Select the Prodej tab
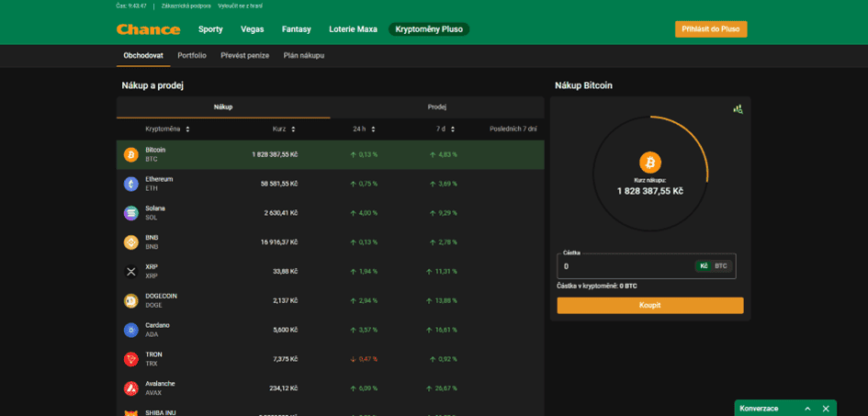Screen dimensions: 868x416 [437, 107]
